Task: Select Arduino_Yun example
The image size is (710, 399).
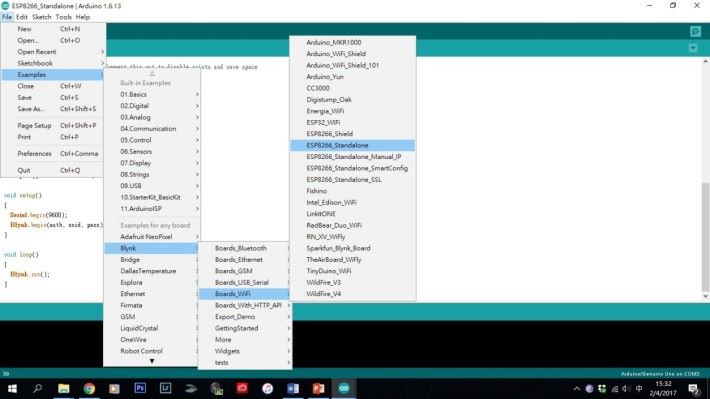Action: tap(352, 77)
